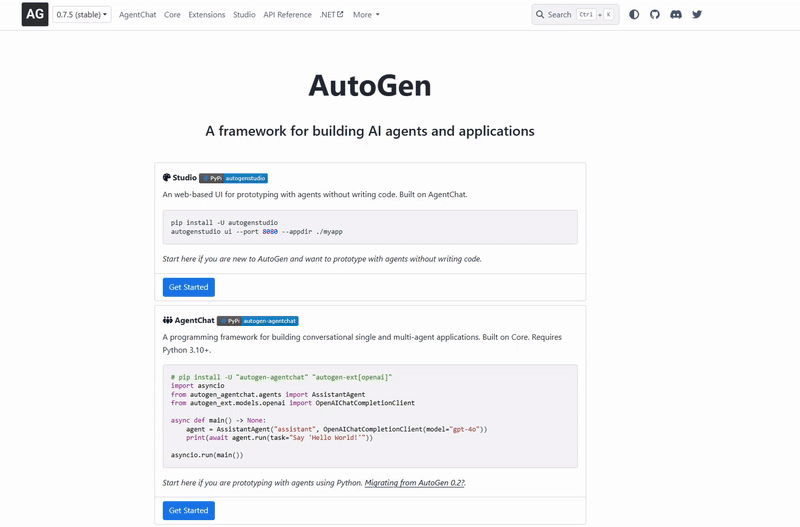Image resolution: width=800 pixels, height=527 pixels.
Task: Open the Extensions navigation item
Action: [x=207, y=15]
